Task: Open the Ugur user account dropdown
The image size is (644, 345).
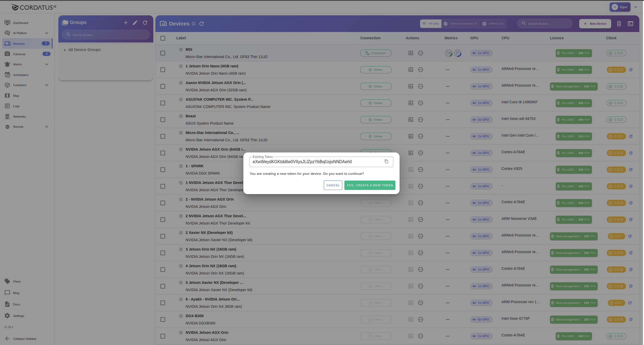Action: click(636, 7)
